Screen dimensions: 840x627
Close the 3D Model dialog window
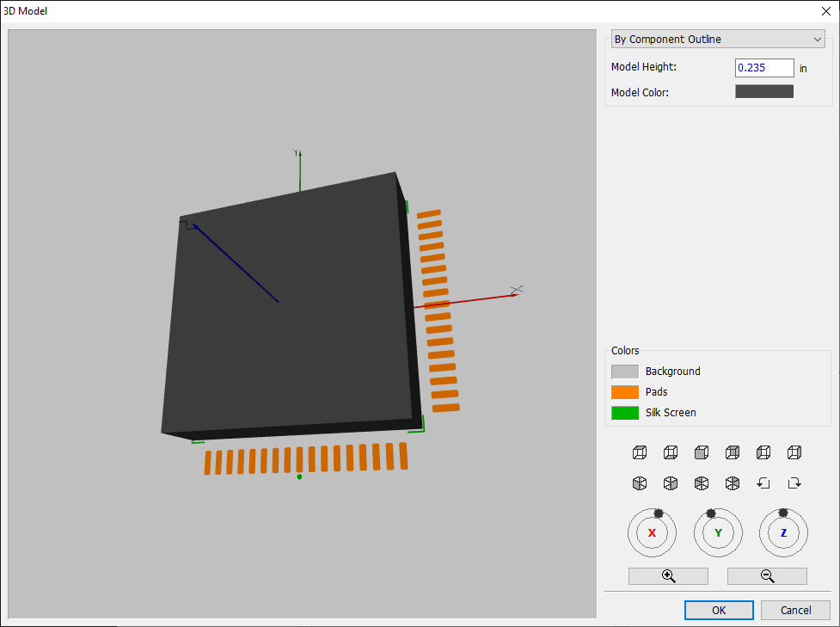(826, 10)
